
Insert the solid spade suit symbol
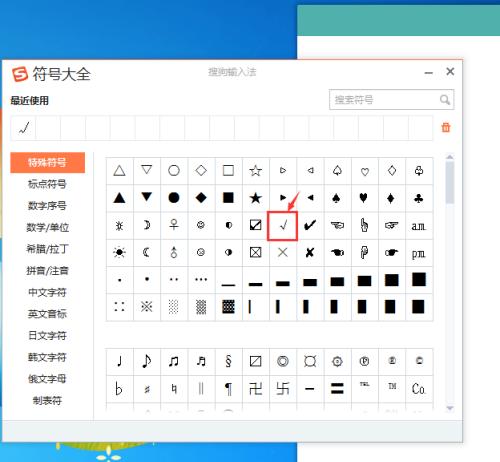coord(337,198)
